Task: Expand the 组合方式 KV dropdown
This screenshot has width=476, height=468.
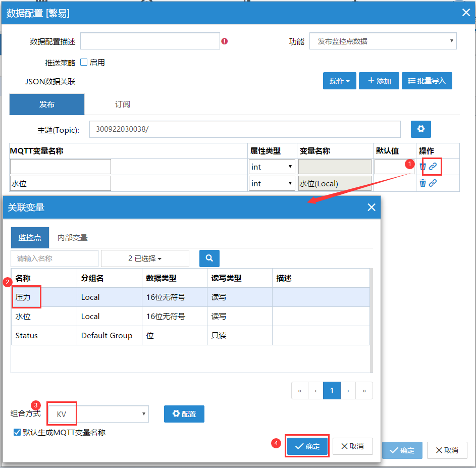Action: [98, 414]
